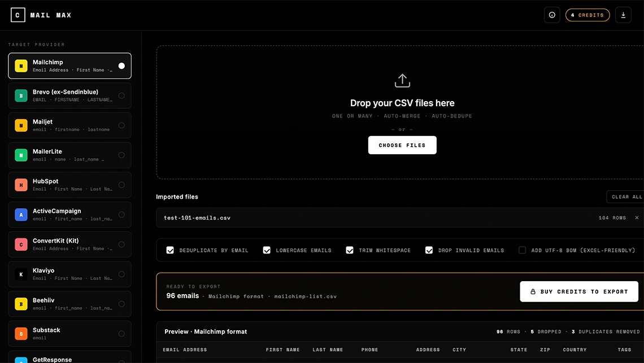Select the Mailchimp radio button

tap(121, 65)
